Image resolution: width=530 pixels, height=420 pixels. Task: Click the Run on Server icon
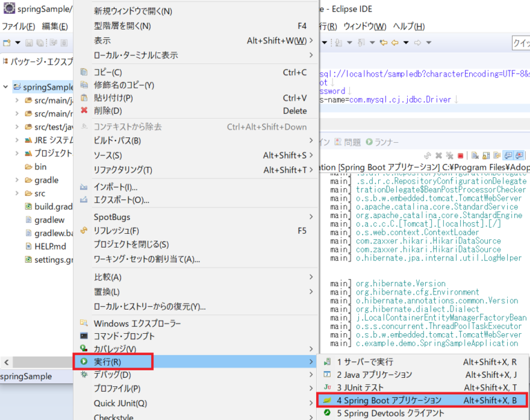click(x=327, y=362)
